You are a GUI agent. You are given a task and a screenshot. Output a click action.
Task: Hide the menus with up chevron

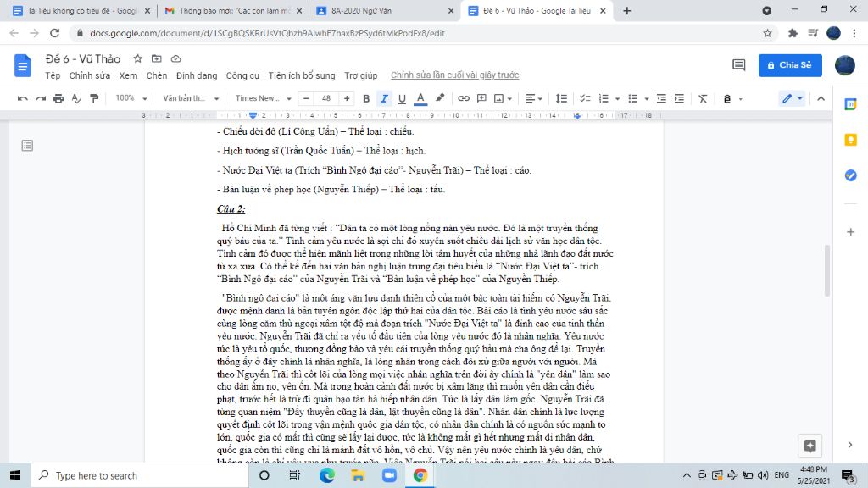(821, 98)
